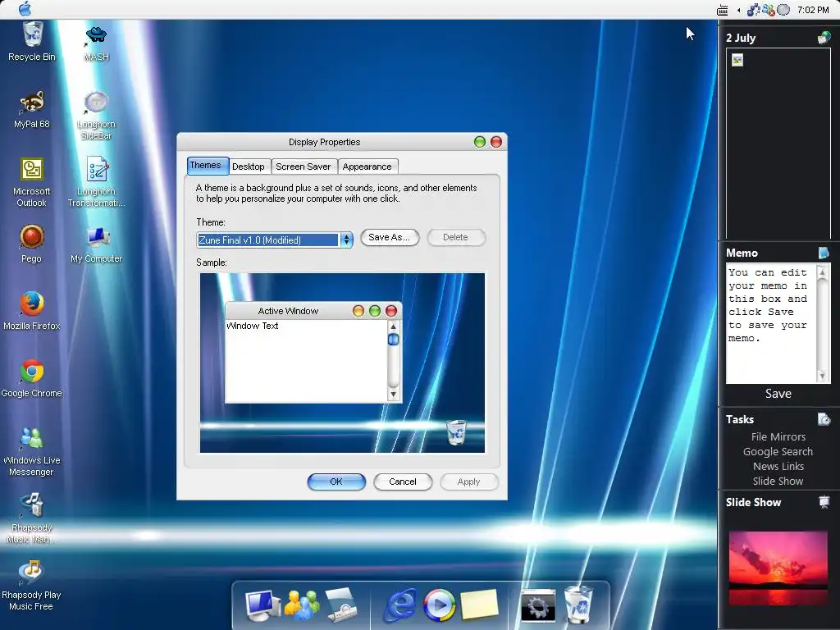This screenshot has height=630, width=840.
Task: Click the Slide Show panel header icon
Action: click(x=824, y=502)
